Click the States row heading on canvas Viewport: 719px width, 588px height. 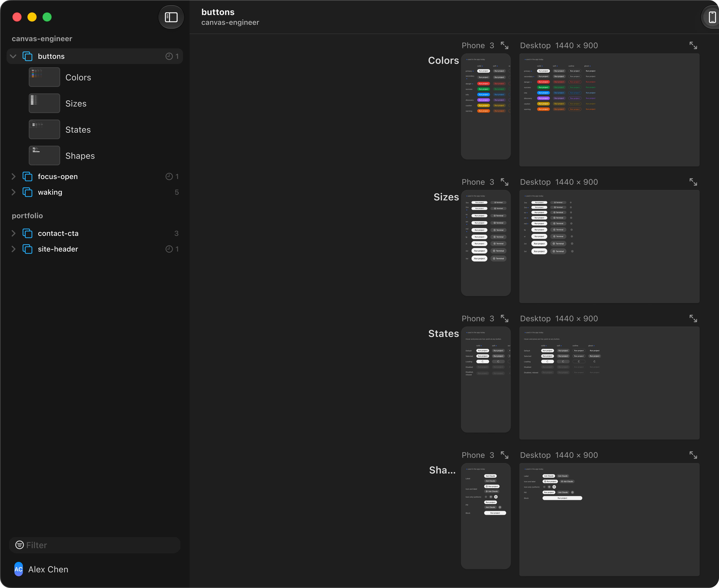tap(444, 333)
